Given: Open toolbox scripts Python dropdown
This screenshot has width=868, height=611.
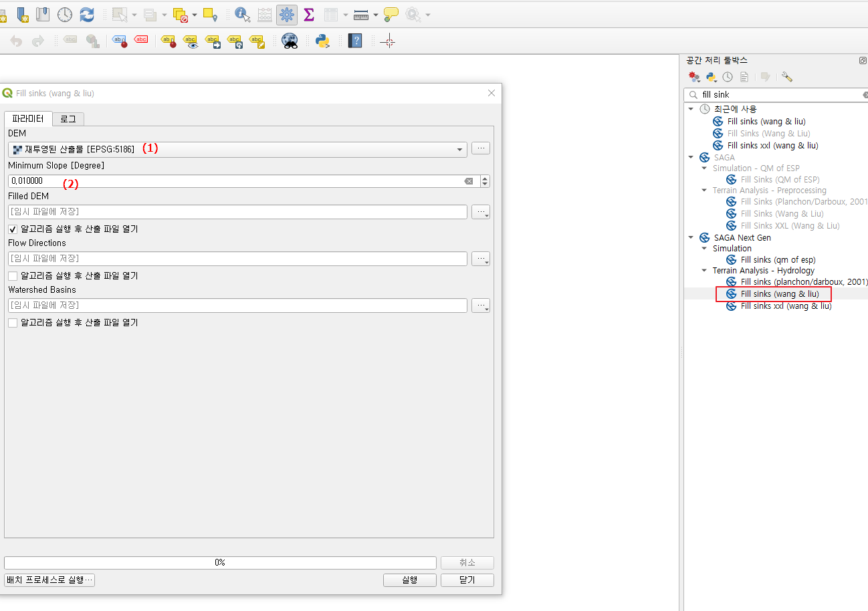Looking at the screenshot, I should [712, 77].
